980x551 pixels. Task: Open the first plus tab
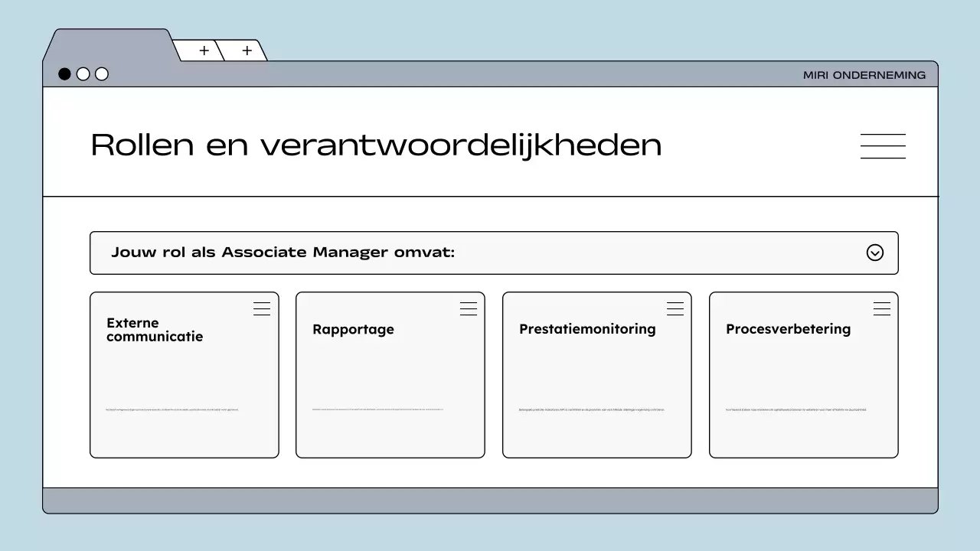coord(204,51)
